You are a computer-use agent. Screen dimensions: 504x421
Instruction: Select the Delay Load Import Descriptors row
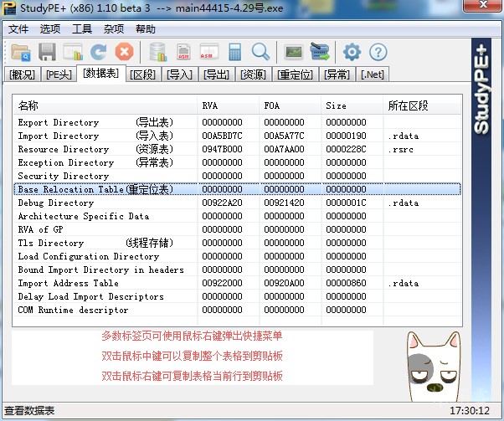(237, 296)
